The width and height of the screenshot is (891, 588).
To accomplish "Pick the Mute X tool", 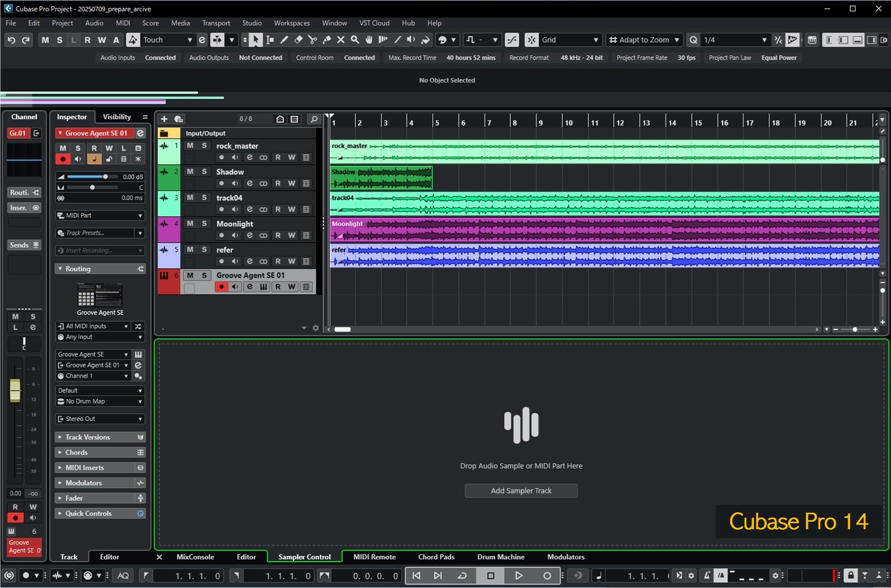I will click(x=341, y=40).
